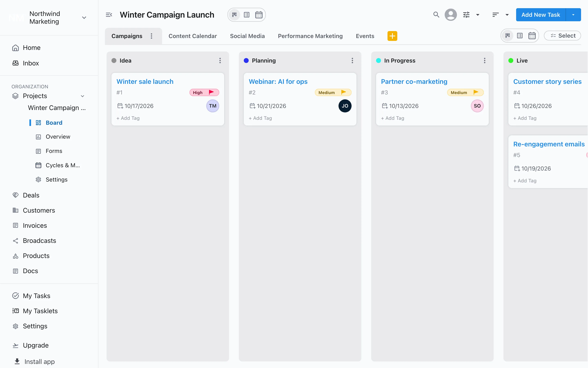Viewport: 588px width, 368px height.
Task: Switch to board view beside the project title
Action: (x=234, y=15)
